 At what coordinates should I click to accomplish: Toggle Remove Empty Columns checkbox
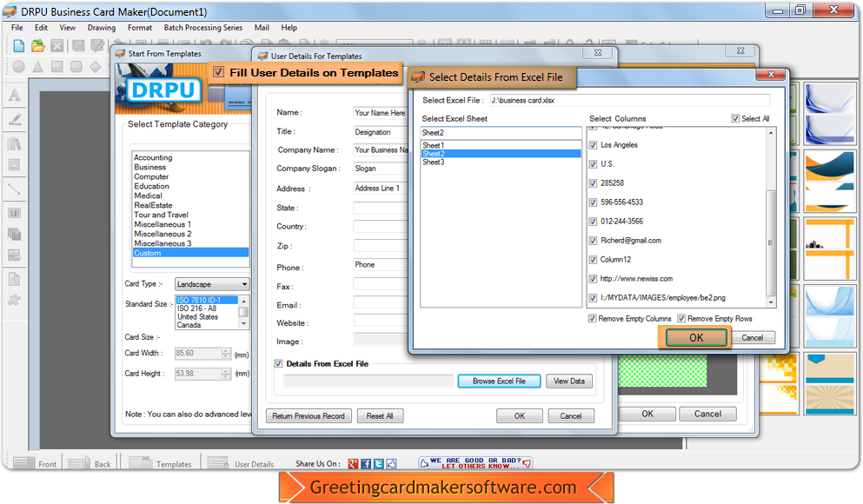pyautogui.click(x=592, y=319)
